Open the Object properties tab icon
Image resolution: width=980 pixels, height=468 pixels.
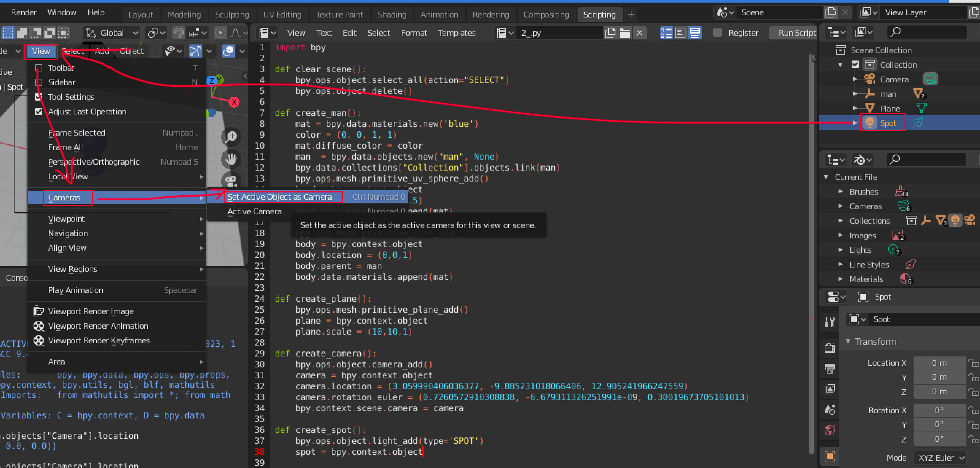pos(830,456)
